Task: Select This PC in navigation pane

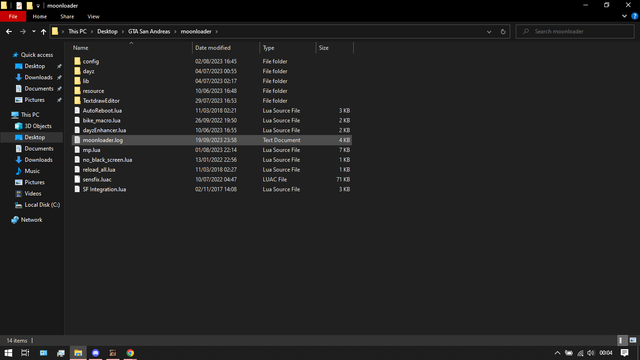Action: 30,115
